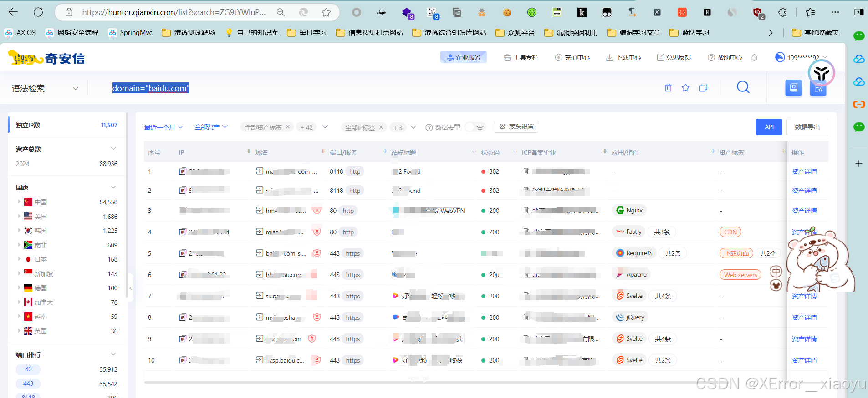This screenshot has width=868, height=398.
Task: Click shield risk icon in row 5
Action: 317,253
